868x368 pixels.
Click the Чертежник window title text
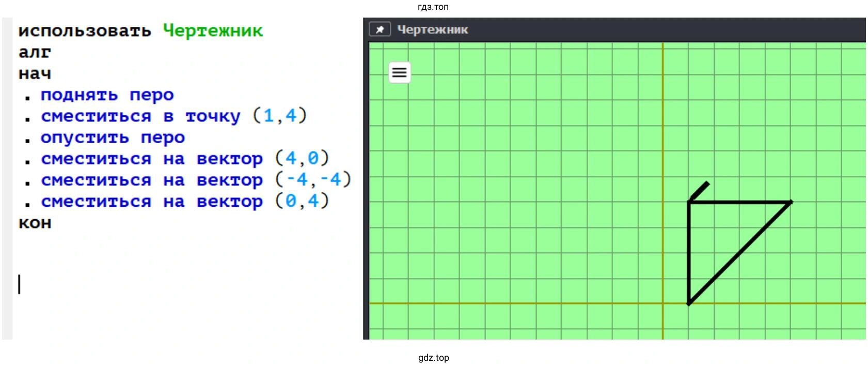click(x=432, y=29)
